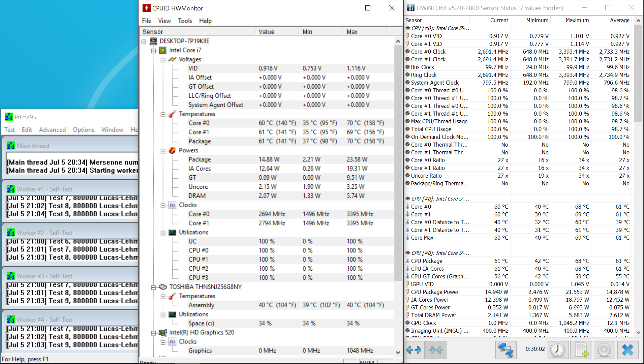The width and height of the screenshot is (644, 364).
Task: Click thermometer icon beside CPU Temperatures
Action: pos(172,114)
